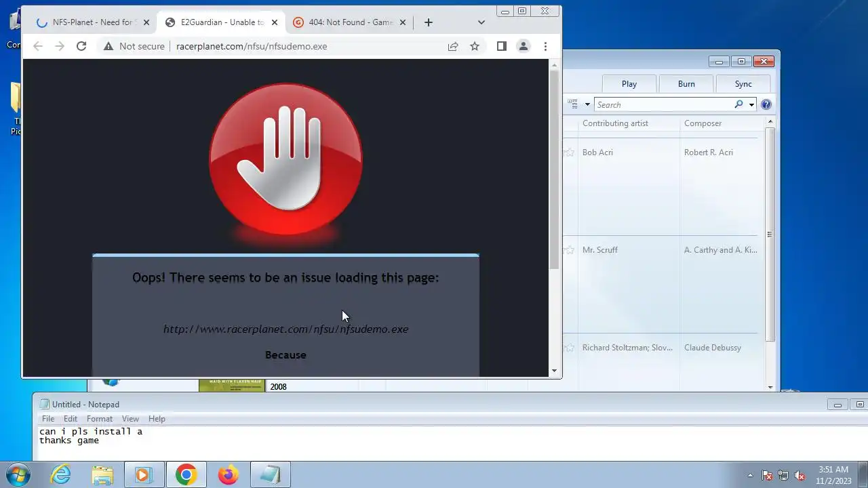The height and width of the screenshot is (488, 868).
Task: Click the Notepad text line 'thanks game'
Action: click(69, 441)
